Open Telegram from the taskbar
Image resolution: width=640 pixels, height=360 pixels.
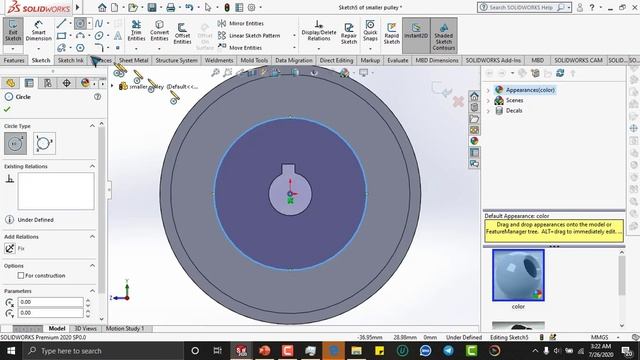pyautogui.click(x=448, y=351)
